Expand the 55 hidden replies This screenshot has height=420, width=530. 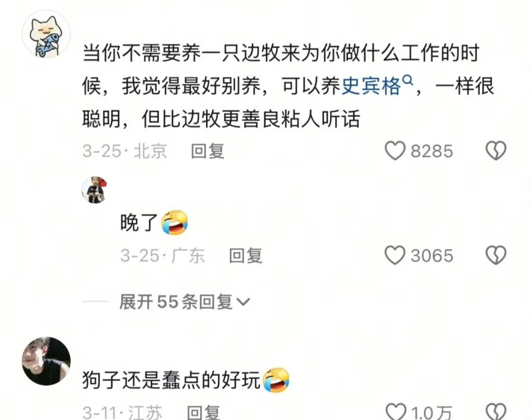point(185,301)
